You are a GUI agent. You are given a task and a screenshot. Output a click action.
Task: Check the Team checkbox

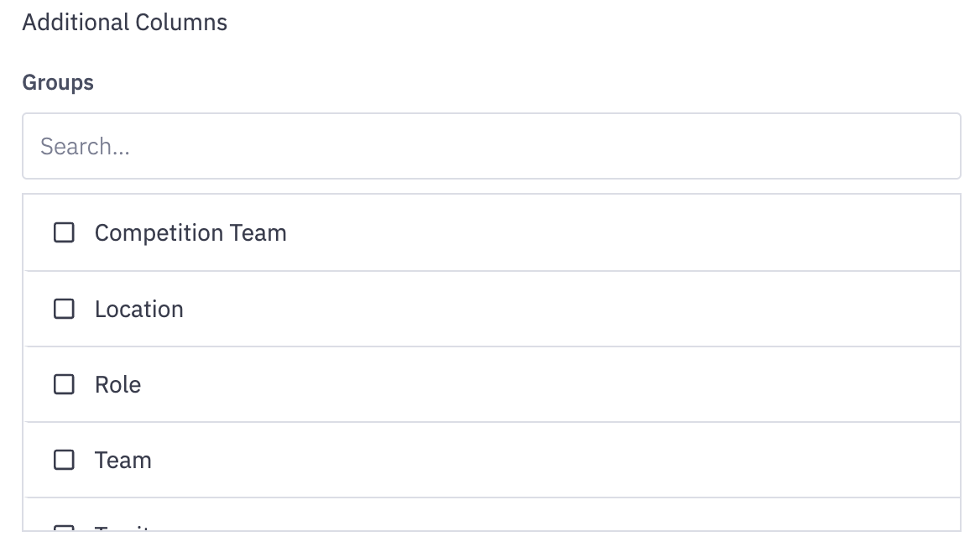(64, 460)
